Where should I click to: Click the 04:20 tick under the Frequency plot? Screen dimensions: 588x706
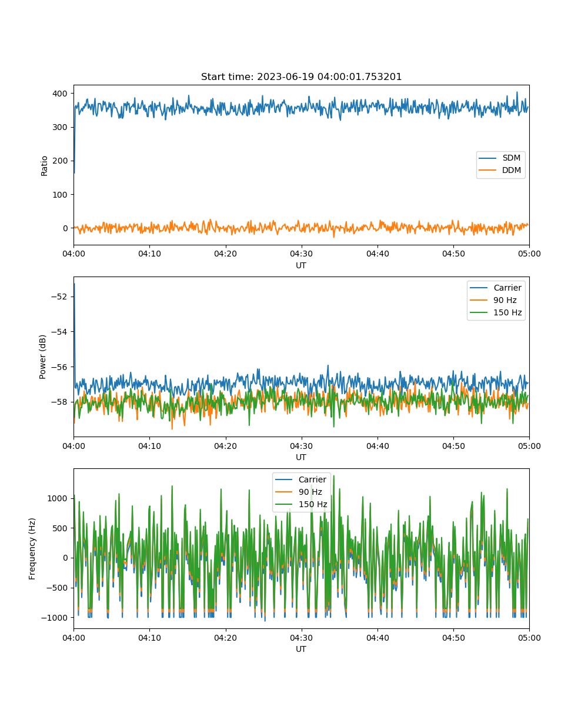(226, 637)
